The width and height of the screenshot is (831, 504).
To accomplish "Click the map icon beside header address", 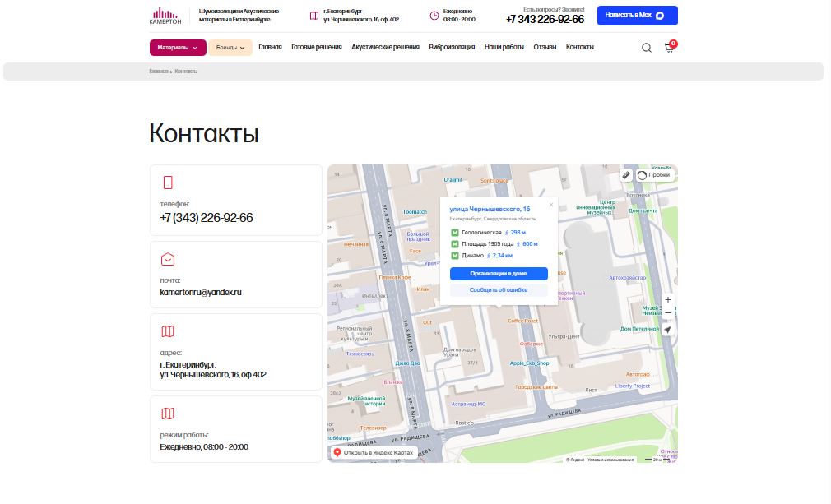I will pos(314,16).
